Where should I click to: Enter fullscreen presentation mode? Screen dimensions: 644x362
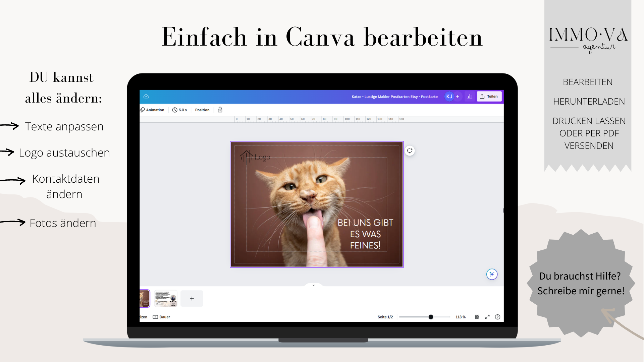[x=487, y=317]
